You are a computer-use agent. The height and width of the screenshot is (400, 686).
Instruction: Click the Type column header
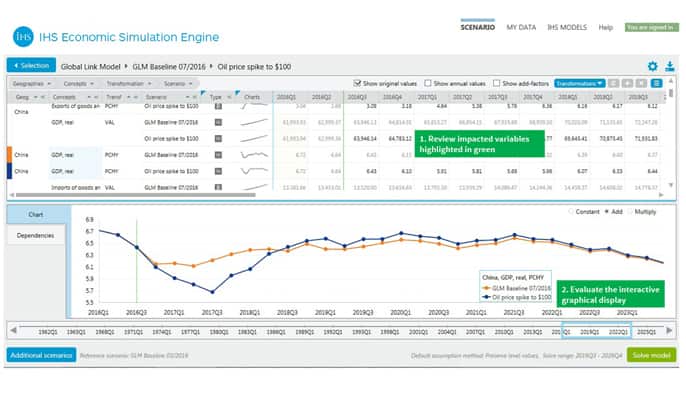216,97
